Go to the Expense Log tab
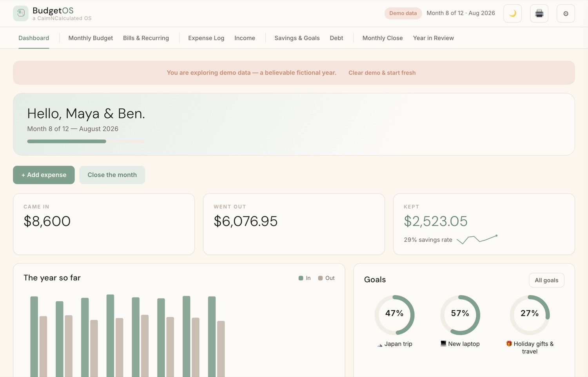 [206, 38]
